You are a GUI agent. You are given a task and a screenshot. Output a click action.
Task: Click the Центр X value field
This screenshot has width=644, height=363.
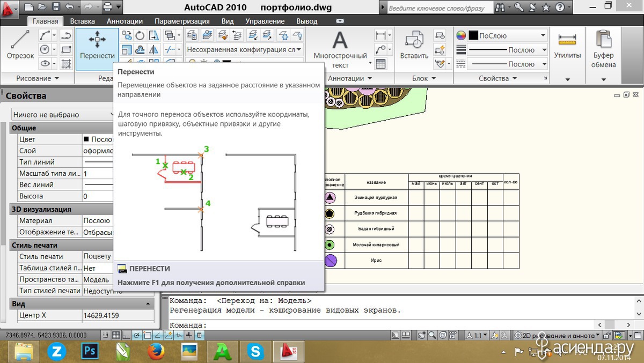coord(118,315)
